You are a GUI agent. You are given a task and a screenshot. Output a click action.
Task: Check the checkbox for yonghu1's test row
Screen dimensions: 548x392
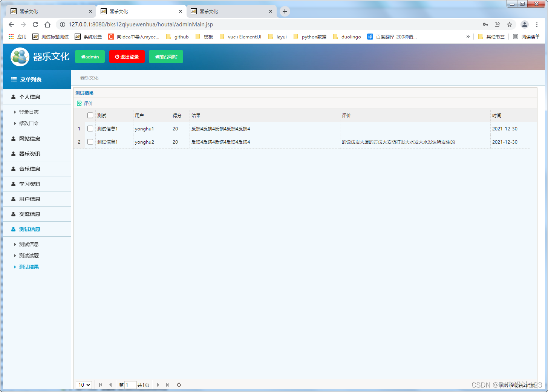[x=90, y=129]
